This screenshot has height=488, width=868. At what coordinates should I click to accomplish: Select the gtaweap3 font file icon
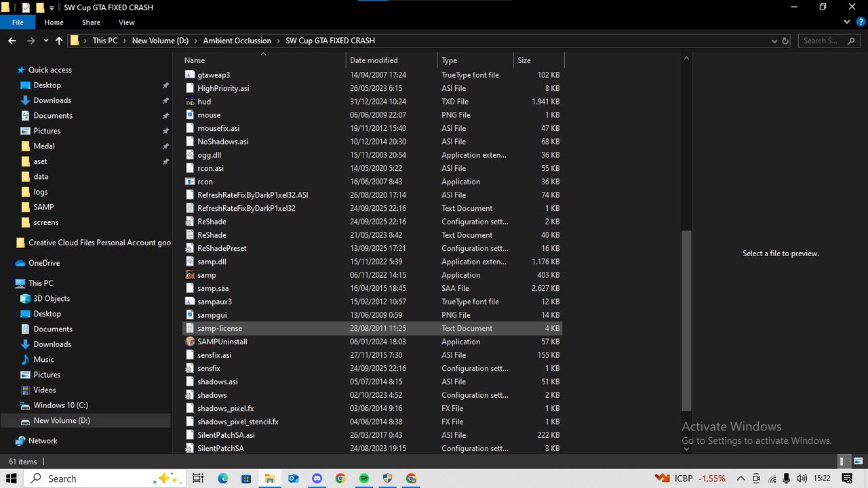tap(190, 75)
